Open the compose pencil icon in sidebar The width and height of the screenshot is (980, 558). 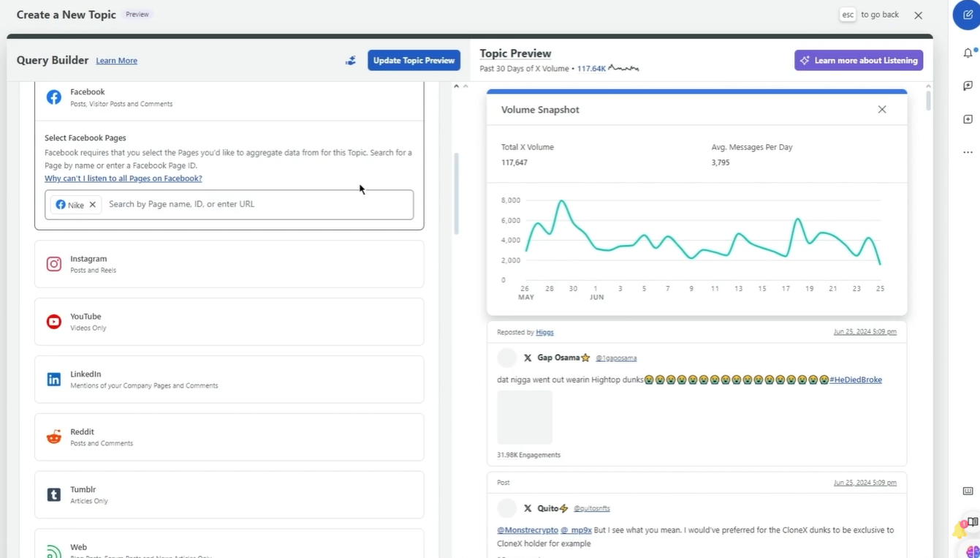click(968, 15)
